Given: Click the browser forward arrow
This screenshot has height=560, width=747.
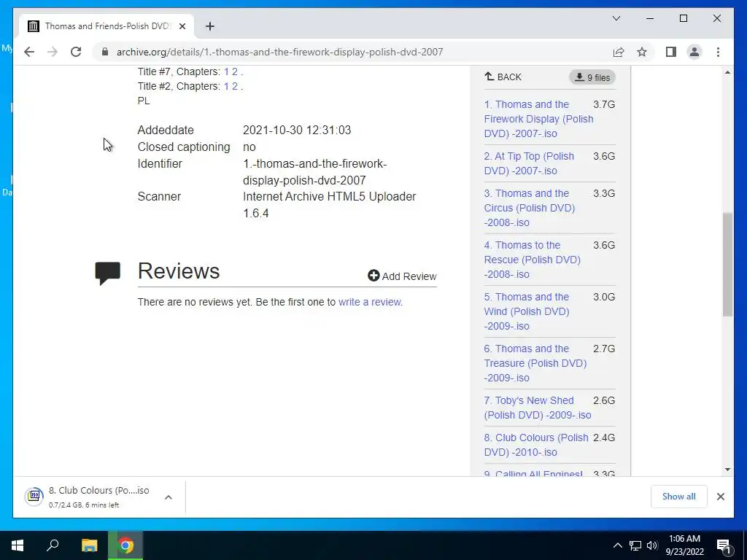Looking at the screenshot, I should [53, 52].
